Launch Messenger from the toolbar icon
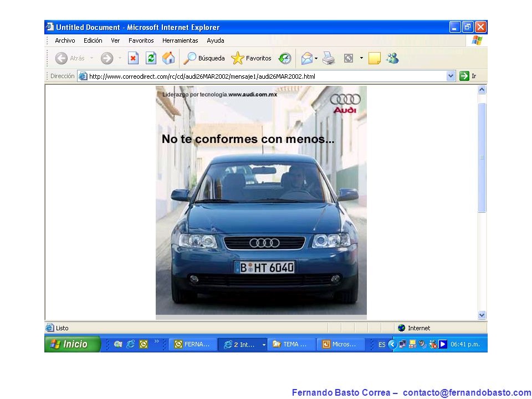This screenshot has height=399, width=532. coord(392,58)
